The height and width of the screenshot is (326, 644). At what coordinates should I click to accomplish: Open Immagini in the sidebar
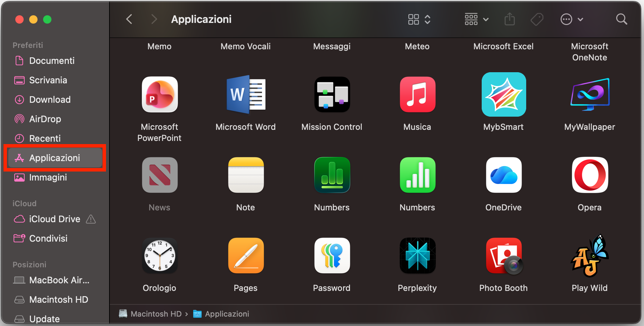(x=56, y=177)
